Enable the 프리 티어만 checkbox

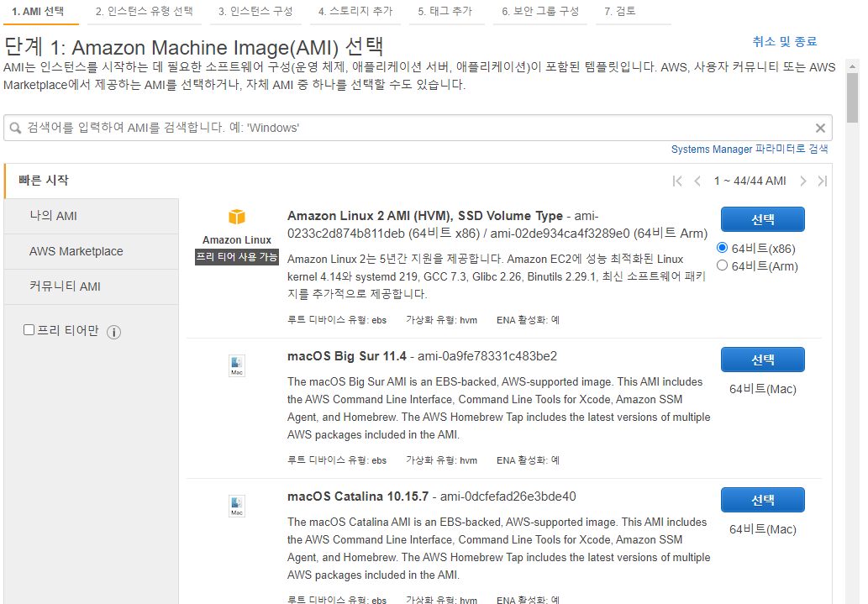pos(29,330)
